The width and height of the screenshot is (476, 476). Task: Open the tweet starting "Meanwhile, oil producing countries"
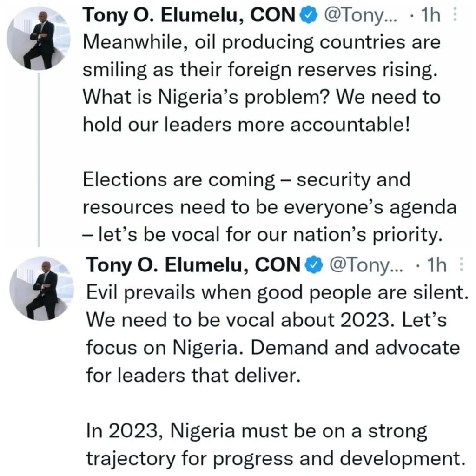pyautogui.click(x=260, y=43)
